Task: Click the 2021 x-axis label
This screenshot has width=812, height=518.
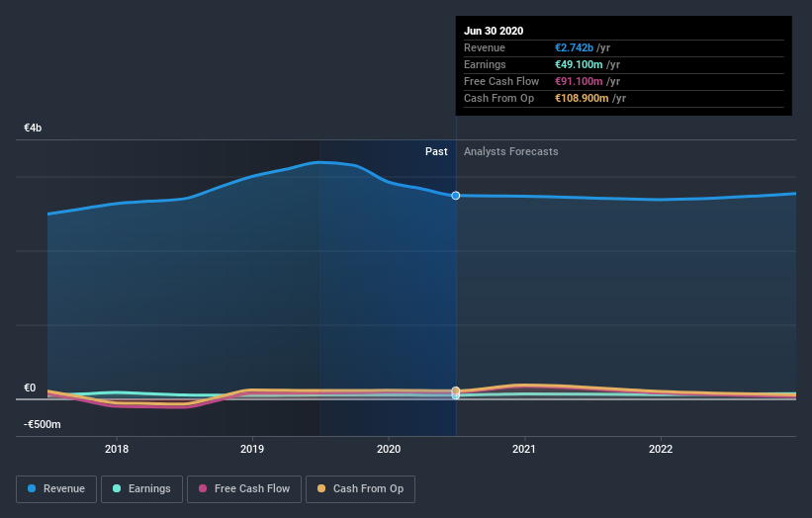Action: coord(524,449)
